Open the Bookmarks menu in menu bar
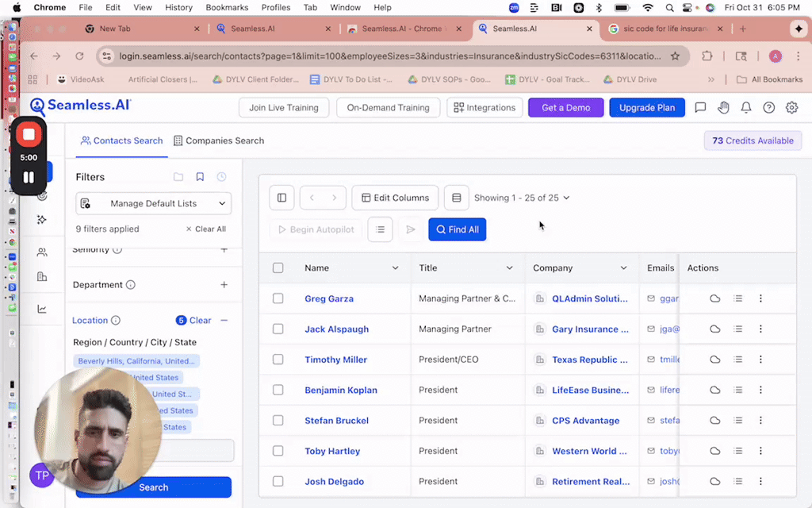The height and width of the screenshot is (508, 812). 227,7
